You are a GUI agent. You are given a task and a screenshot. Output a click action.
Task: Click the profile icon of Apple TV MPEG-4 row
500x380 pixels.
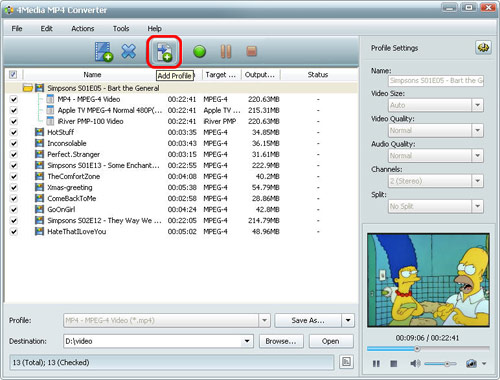[x=50, y=110]
